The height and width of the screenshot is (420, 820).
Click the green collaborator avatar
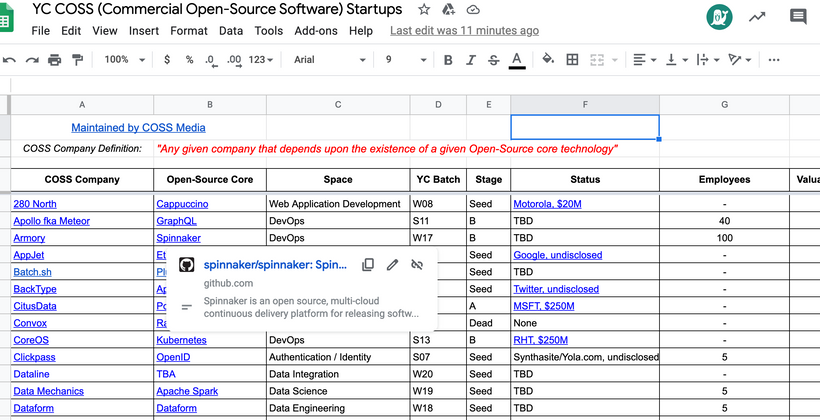point(719,17)
